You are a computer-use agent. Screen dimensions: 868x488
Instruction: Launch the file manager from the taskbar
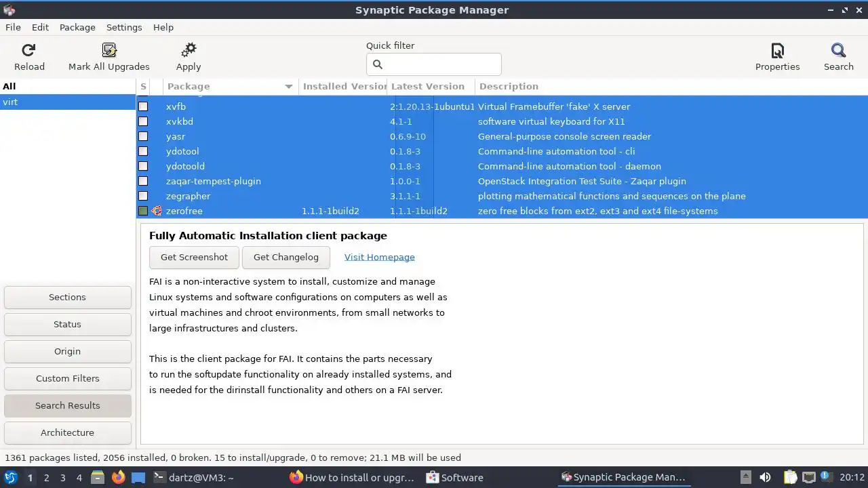[98, 477]
